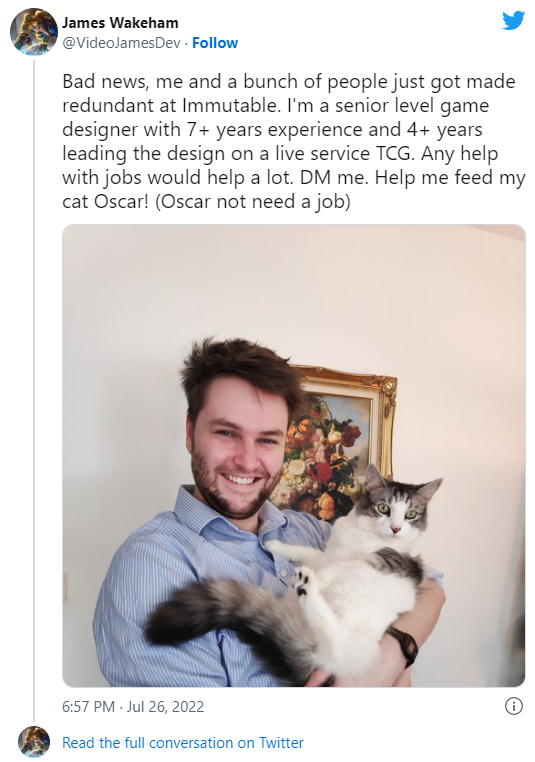Click James Wakeham's top profile avatar
This screenshot has height=762, width=535.
pos(34,32)
